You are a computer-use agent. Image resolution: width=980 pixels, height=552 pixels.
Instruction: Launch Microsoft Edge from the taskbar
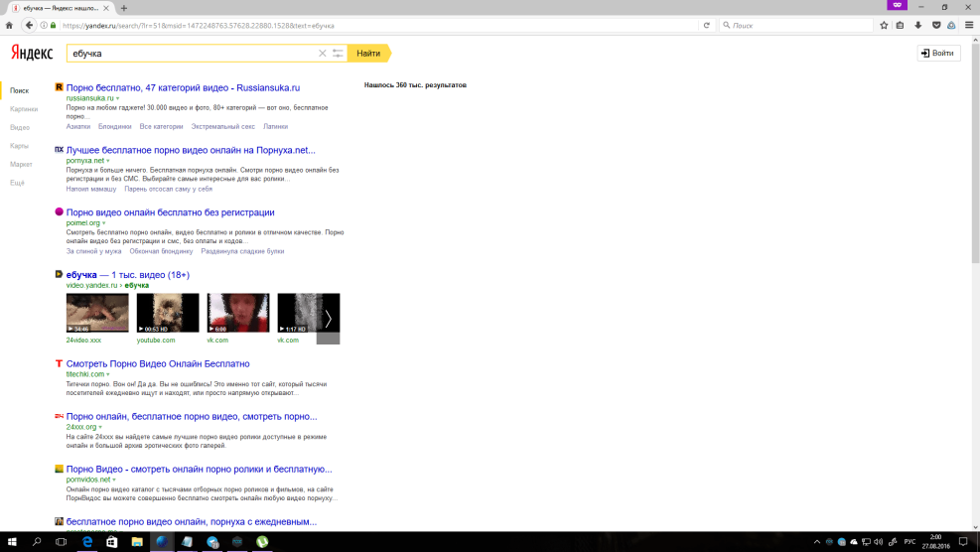87,542
